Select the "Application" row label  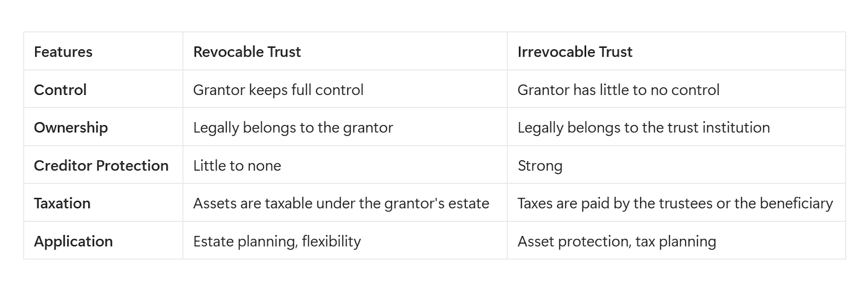(73, 241)
